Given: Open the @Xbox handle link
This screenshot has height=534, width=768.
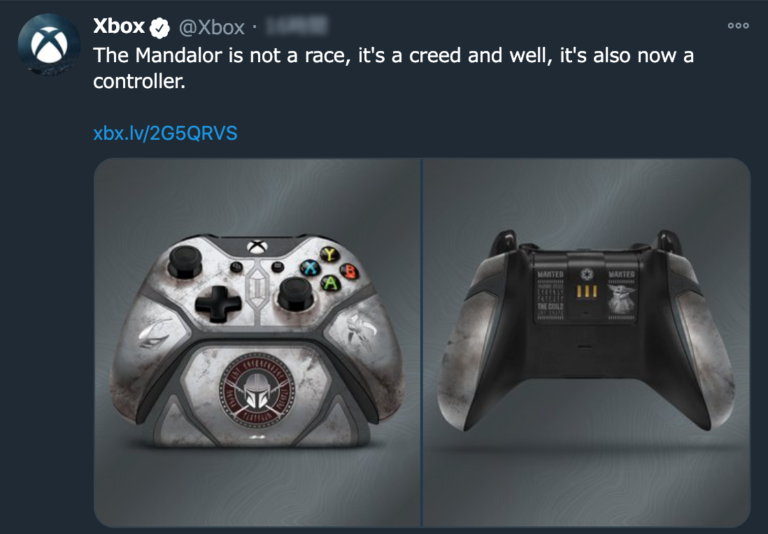Looking at the screenshot, I should point(212,27).
